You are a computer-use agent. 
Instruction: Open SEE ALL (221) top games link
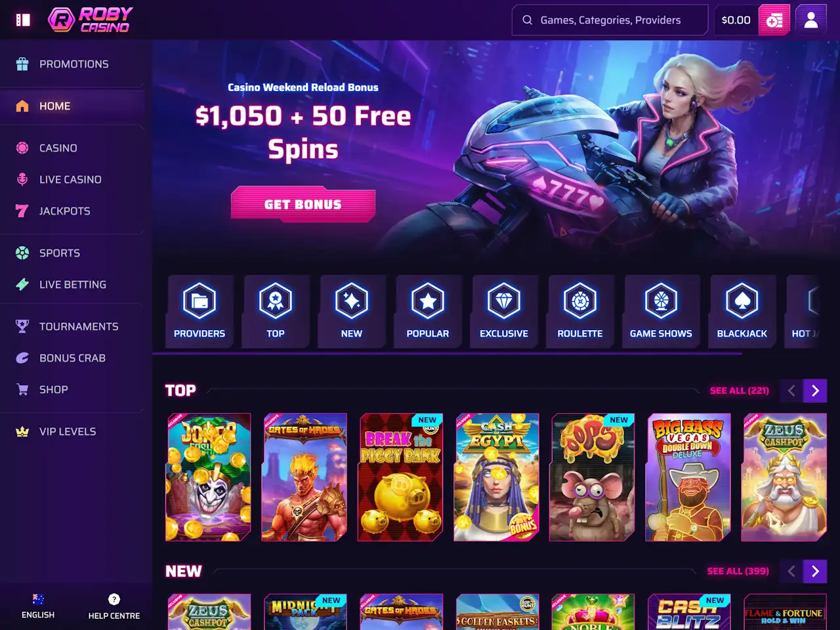pyautogui.click(x=740, y=390)
